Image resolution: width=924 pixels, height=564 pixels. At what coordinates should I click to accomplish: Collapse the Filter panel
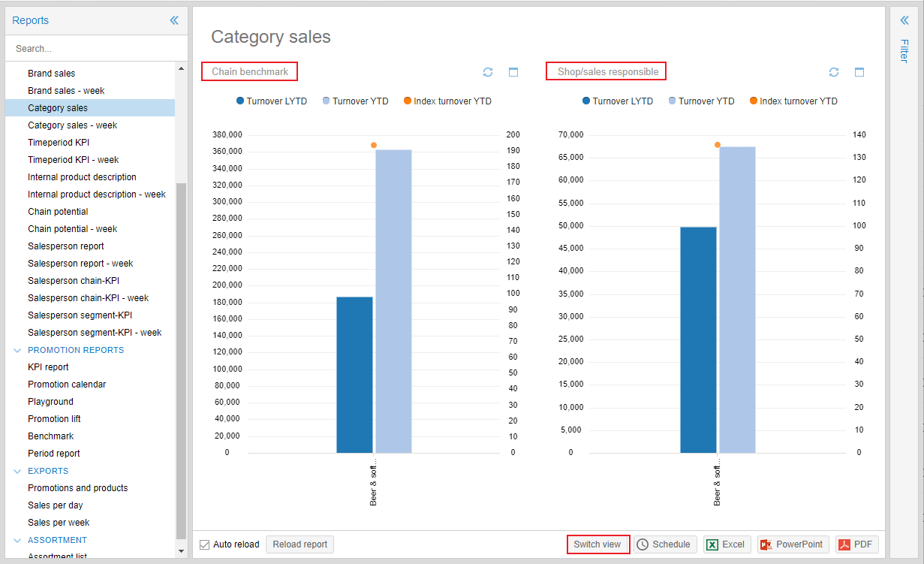tap(904, 20)
